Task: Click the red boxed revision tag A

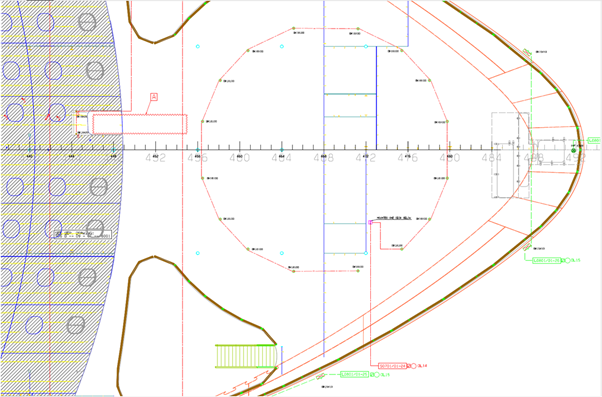Action: click(x=154, y=97)
